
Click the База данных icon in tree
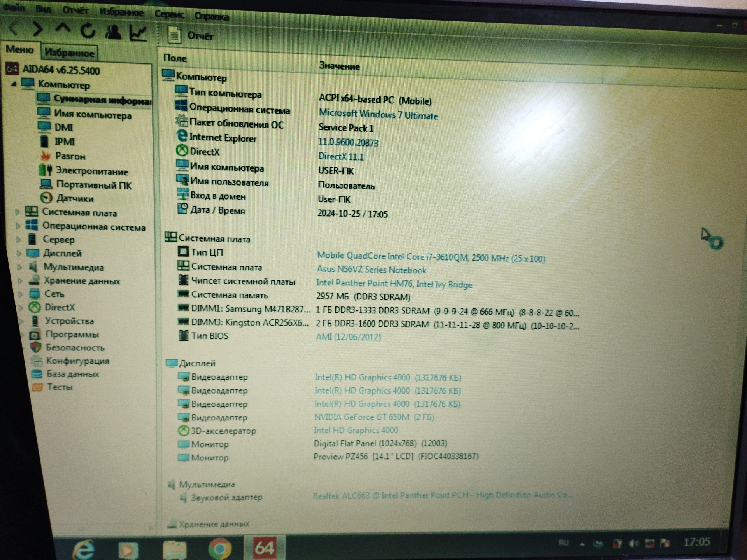(37, 374)
